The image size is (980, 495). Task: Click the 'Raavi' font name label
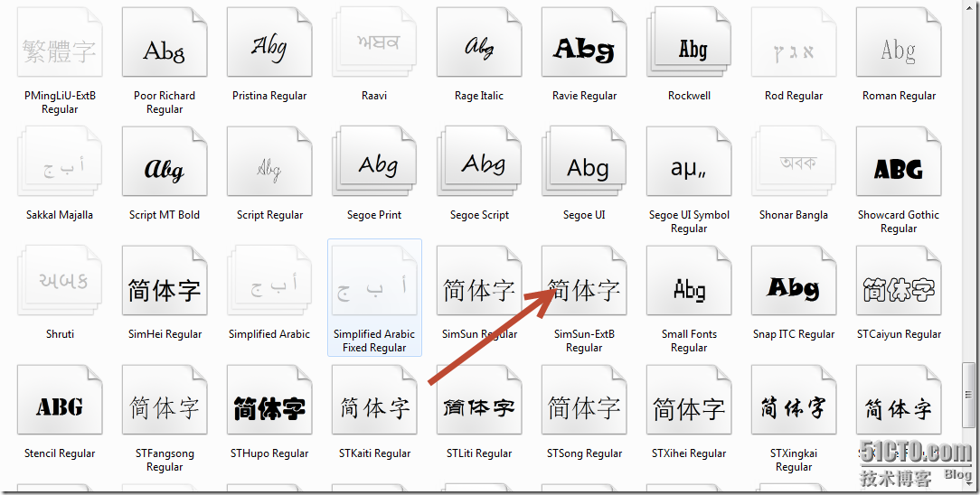(x=374, y=96)
